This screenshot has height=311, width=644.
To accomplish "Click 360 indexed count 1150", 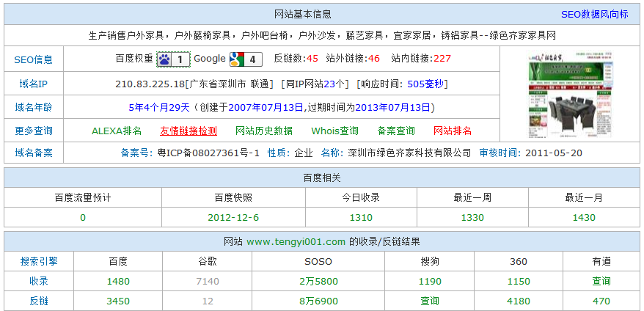I will coord(519,282).
